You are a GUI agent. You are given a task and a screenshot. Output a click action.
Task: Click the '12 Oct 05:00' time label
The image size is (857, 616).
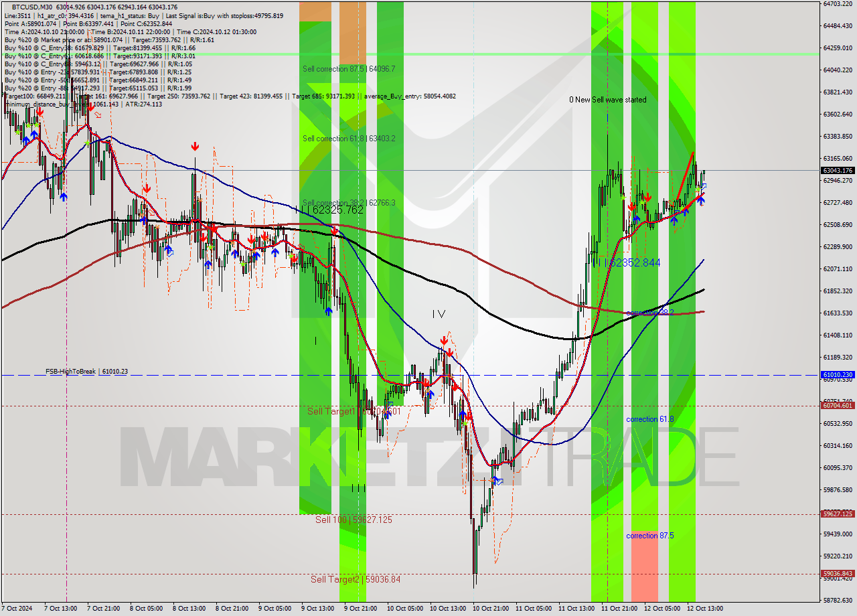(x=662, y=609)
